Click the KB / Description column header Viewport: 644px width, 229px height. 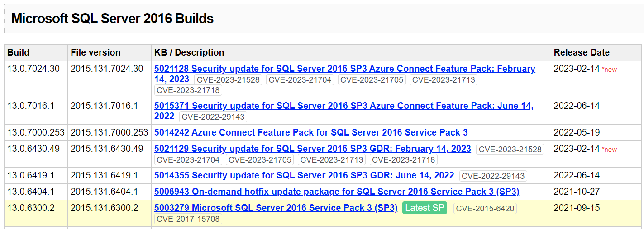coord(189,53)
